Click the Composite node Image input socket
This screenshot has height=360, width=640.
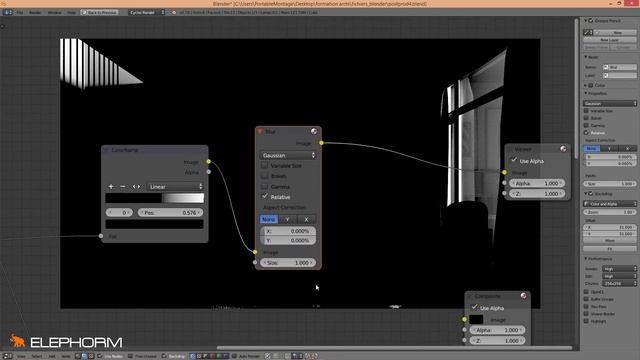point(464,319)
